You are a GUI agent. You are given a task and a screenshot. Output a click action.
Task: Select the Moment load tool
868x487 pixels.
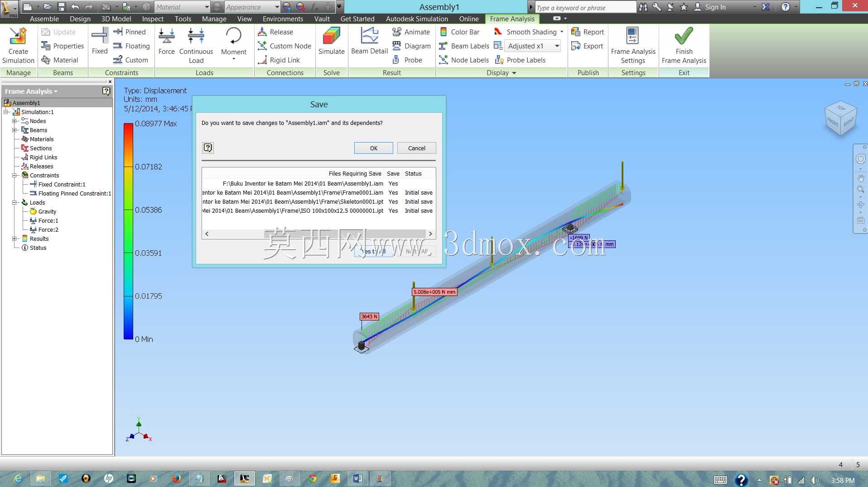234,43
